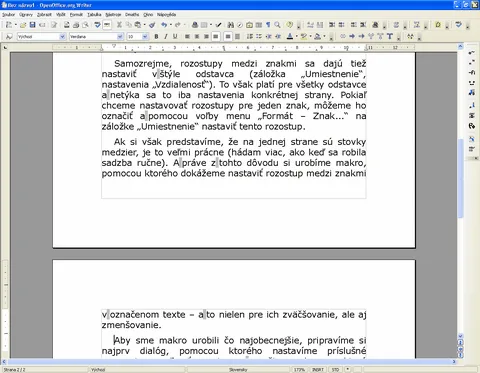Set right paragraph alignment
The height and width of the screenshot is (373, 480).
pos(206,37)
